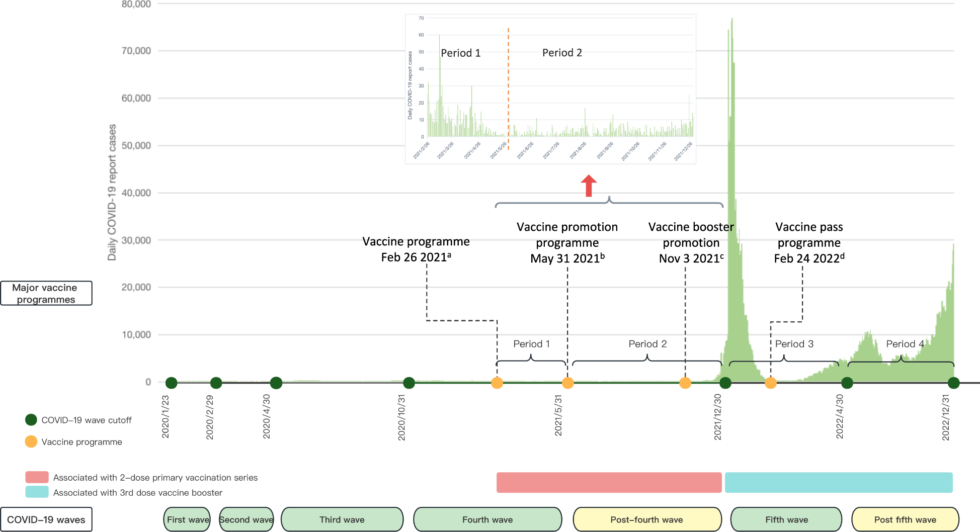Click the green cutoff marker at 2020/1/23
This screenshot has width=980, height=532.
pos(171,383)
